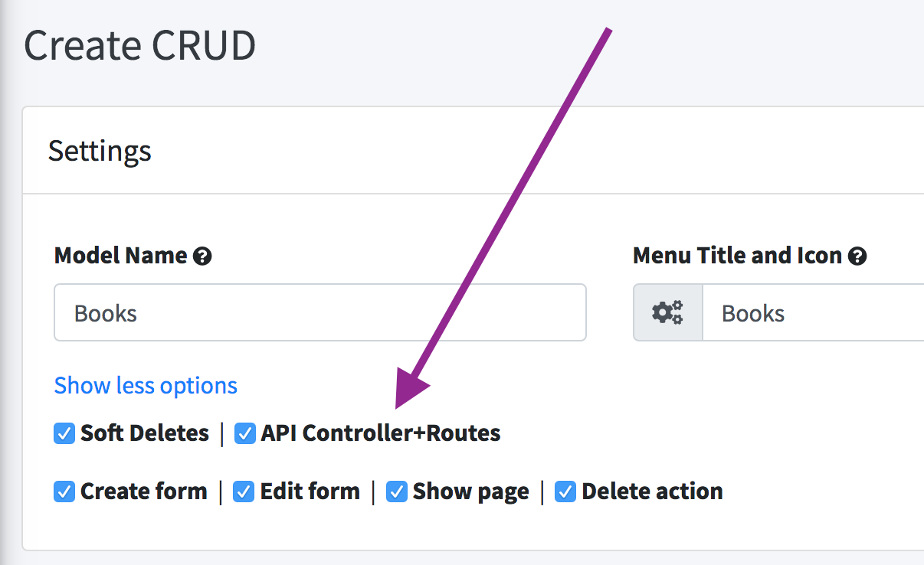
Task: Disable the Create form checkbox
Action: (x=64, y=492)
